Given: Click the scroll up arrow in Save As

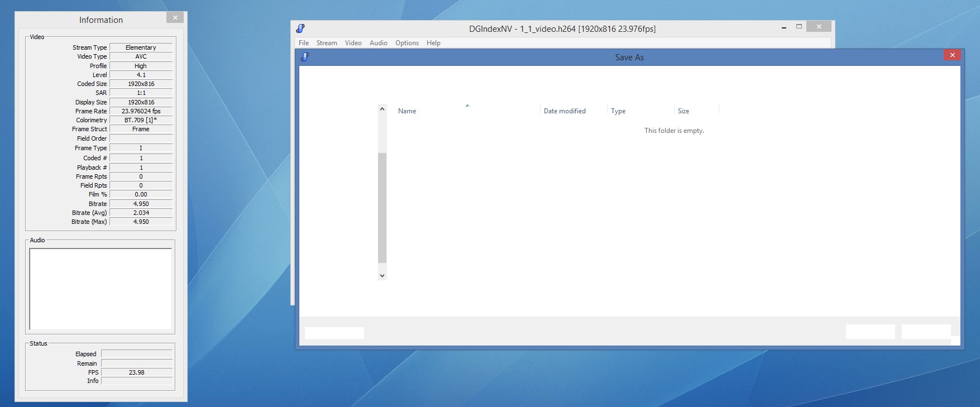Looking at the screenshot, I should (382, 109).
